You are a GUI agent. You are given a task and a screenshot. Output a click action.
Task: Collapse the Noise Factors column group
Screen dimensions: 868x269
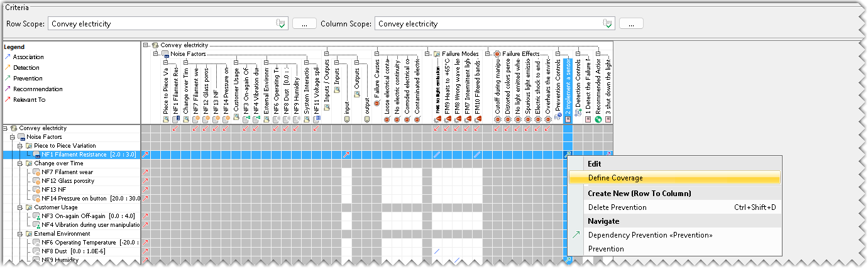coord(157,54)
